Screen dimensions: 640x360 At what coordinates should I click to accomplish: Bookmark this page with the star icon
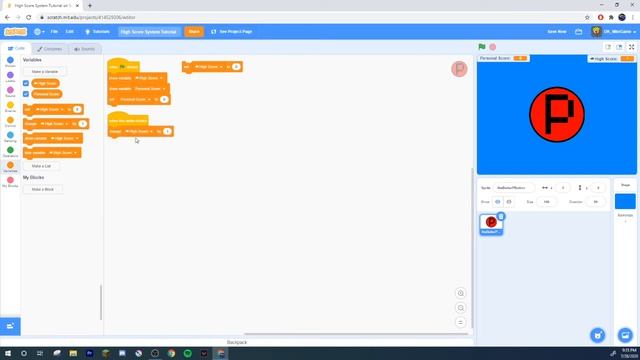point(587,17)
